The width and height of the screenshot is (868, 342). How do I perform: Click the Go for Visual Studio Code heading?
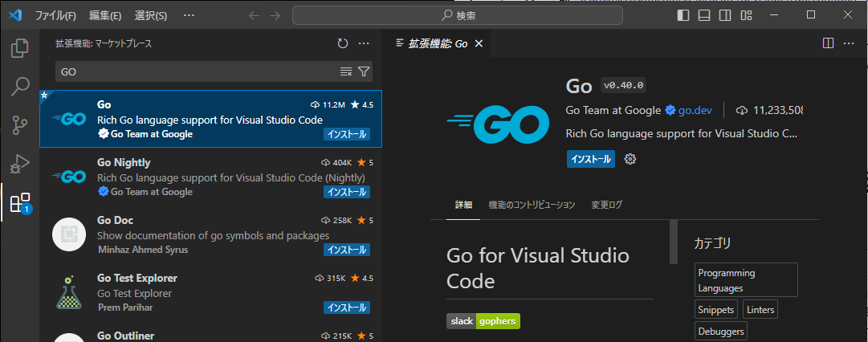[x=537, y=268]
